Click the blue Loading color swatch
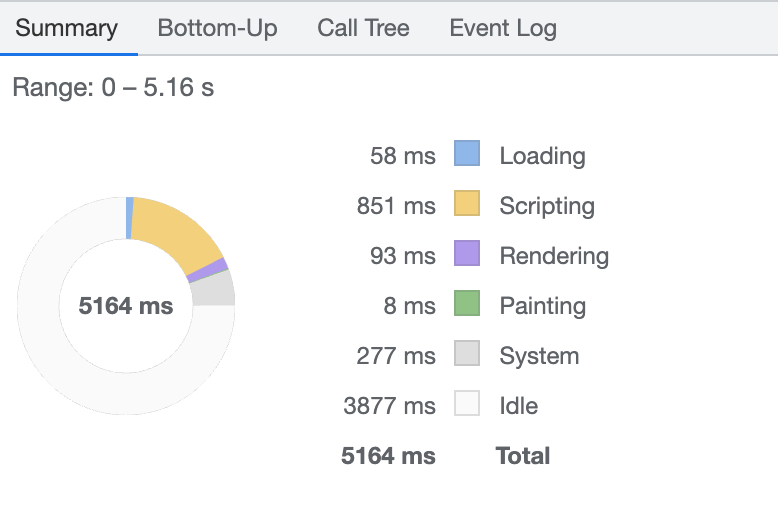The image size is (778, 516). click(467, 153)
